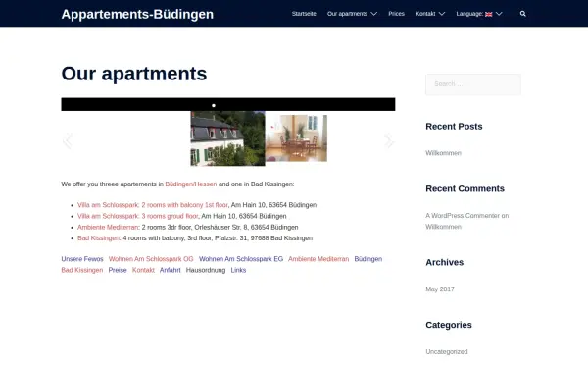Open Kontakt menu item
Image resolution: width=588 pixels, height=368 pixels.
(425, 14)
